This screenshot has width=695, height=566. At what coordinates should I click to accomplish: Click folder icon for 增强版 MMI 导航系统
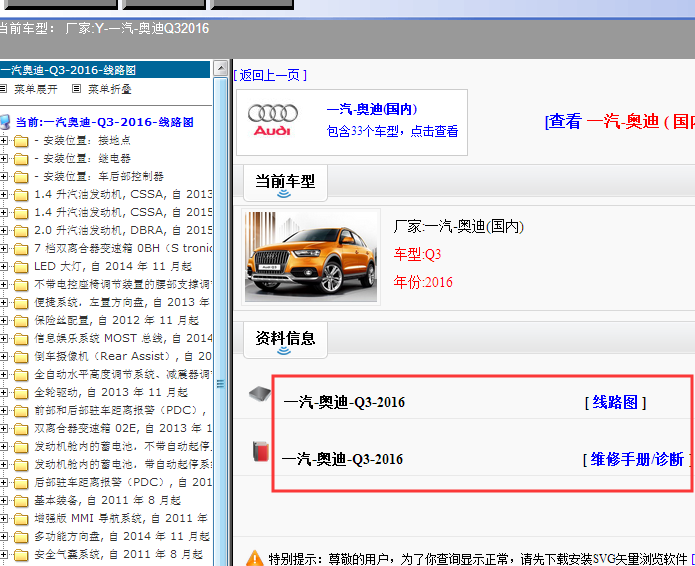[21, 519]
